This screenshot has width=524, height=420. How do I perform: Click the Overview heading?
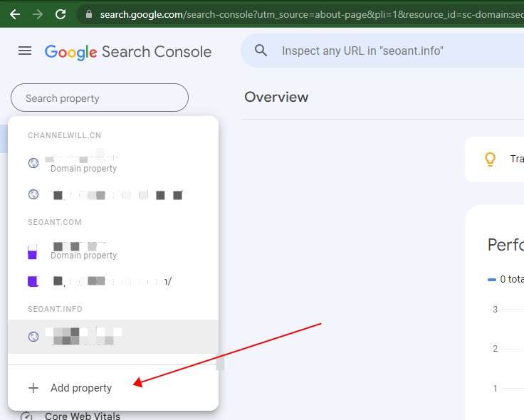click(276, 98)
